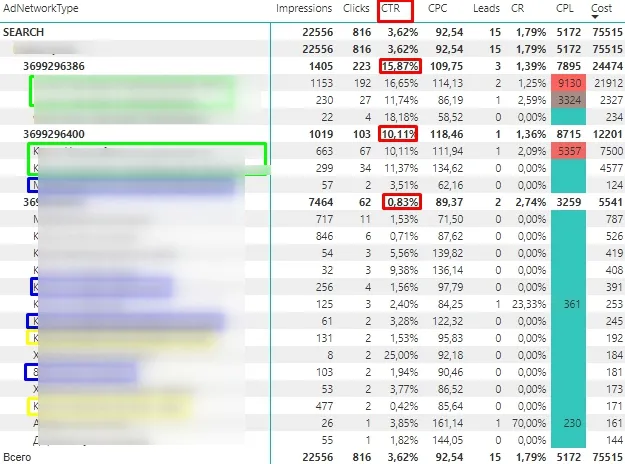Click CPC value 144,05
This screenshot has width=625, height=464.
pos(448,440)
